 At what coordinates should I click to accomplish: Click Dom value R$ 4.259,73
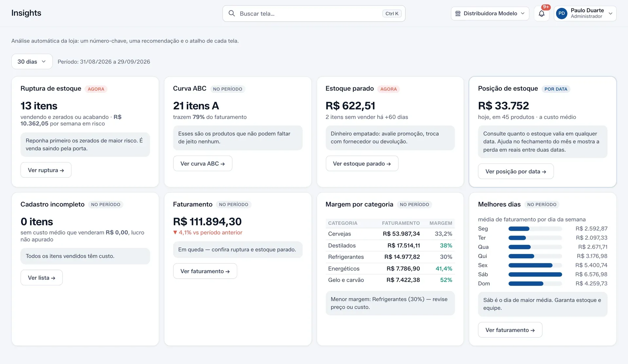coord(591,284)
